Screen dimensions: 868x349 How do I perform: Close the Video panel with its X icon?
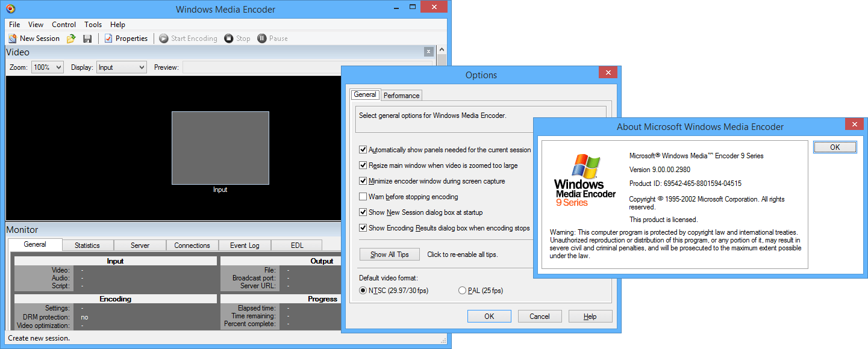click(x=430, y=52)
